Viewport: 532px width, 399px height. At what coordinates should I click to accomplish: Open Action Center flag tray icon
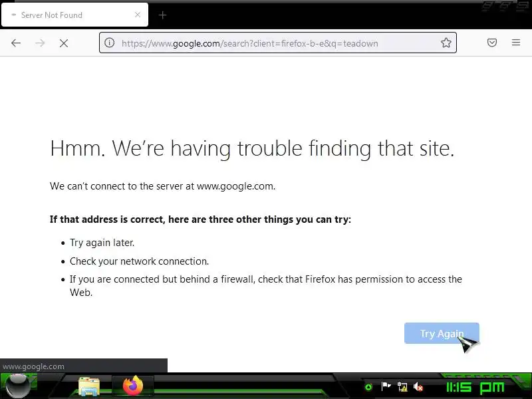386,386
